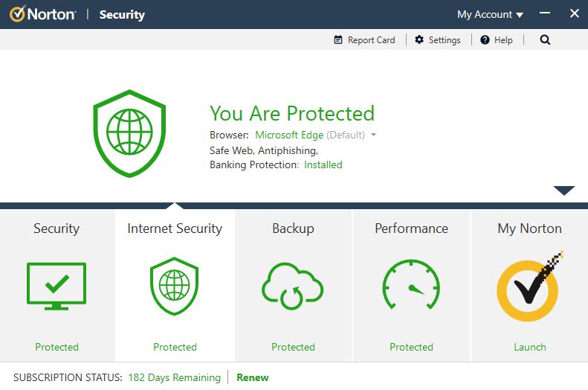Click the Microsoft Edge browser link
588x390 pixels.
[x=289, y=135]
